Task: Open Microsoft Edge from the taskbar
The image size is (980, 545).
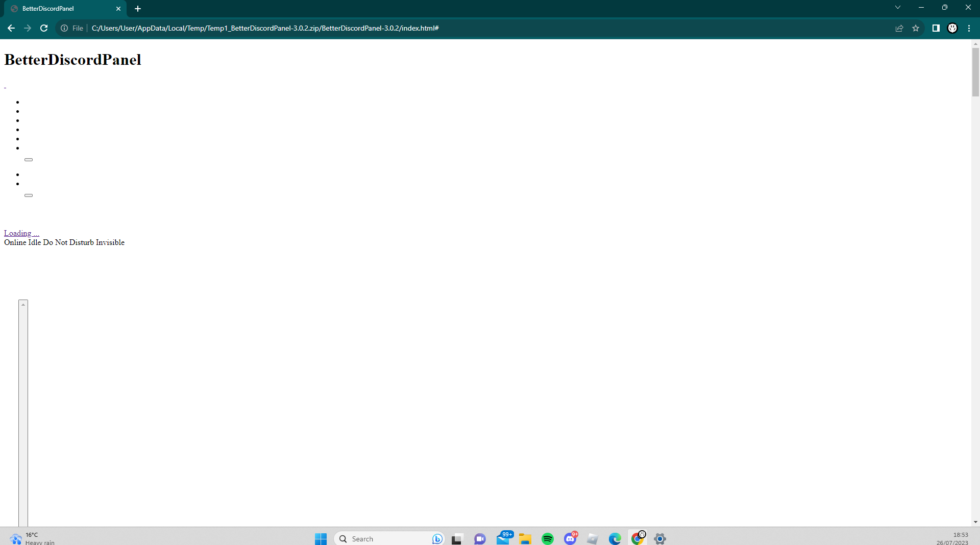Action: [x=615, y=538]
